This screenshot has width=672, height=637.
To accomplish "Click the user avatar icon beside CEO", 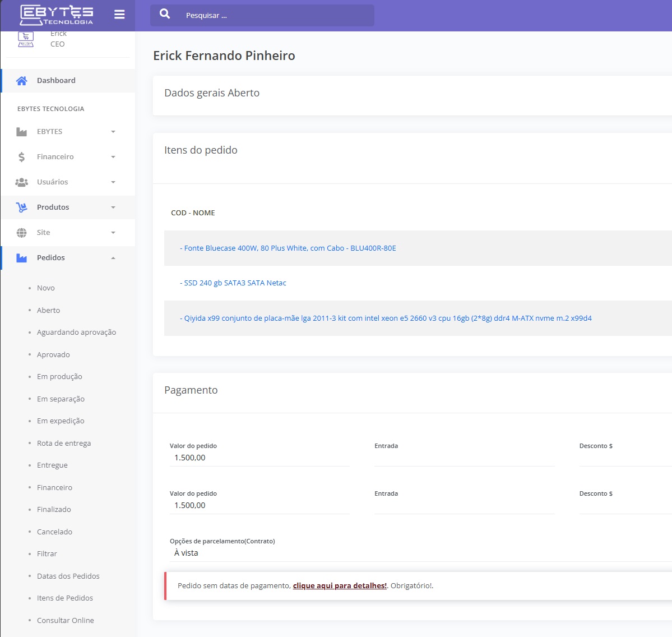I will click(26, 39).
